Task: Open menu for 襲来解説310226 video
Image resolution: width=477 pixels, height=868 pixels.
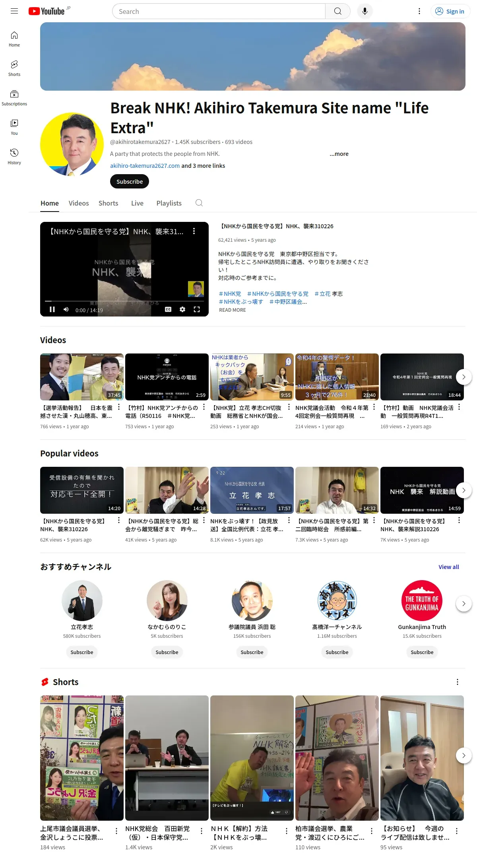Action: (x=459, y=520)
